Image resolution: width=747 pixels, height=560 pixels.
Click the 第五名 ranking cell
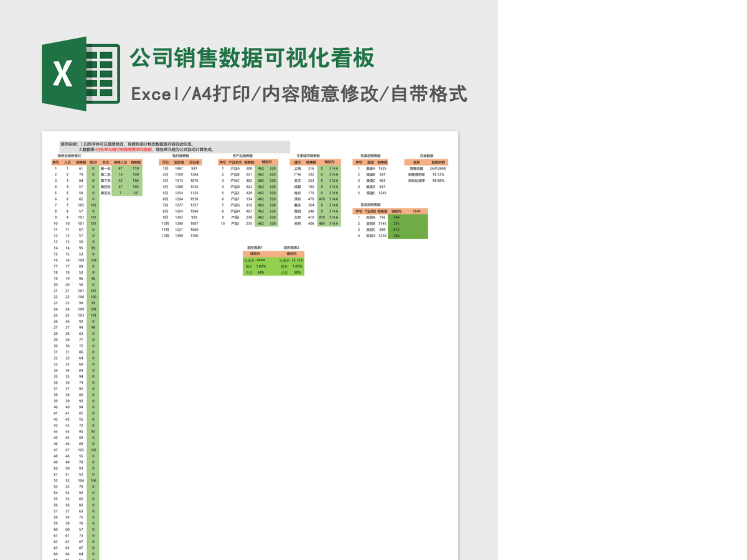tap(105, 193)
